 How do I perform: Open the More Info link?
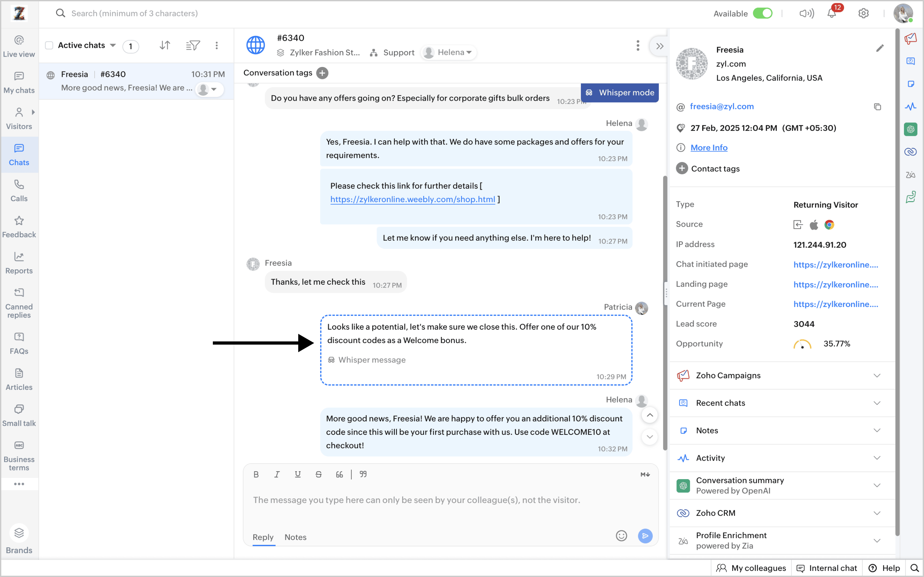(709, 148)
